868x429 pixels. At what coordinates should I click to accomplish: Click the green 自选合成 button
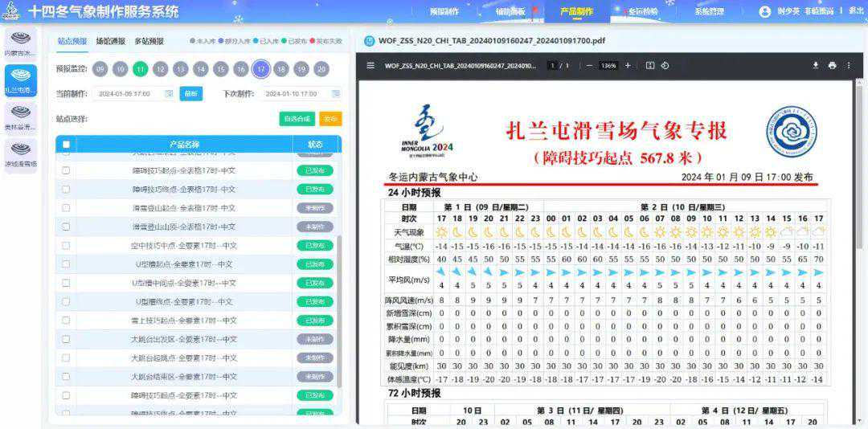point(297,119)
